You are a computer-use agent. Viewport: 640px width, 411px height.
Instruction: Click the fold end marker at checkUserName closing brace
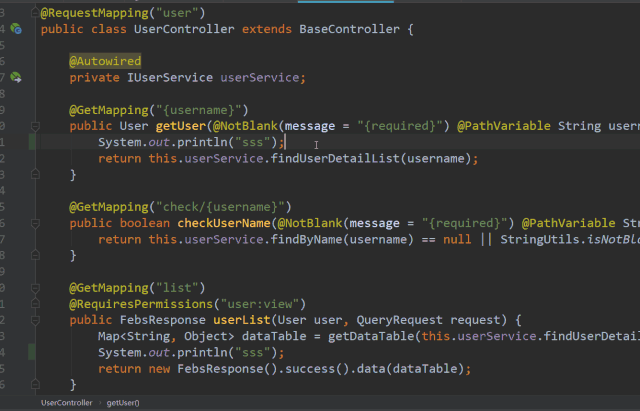click(x=35, y=255)
